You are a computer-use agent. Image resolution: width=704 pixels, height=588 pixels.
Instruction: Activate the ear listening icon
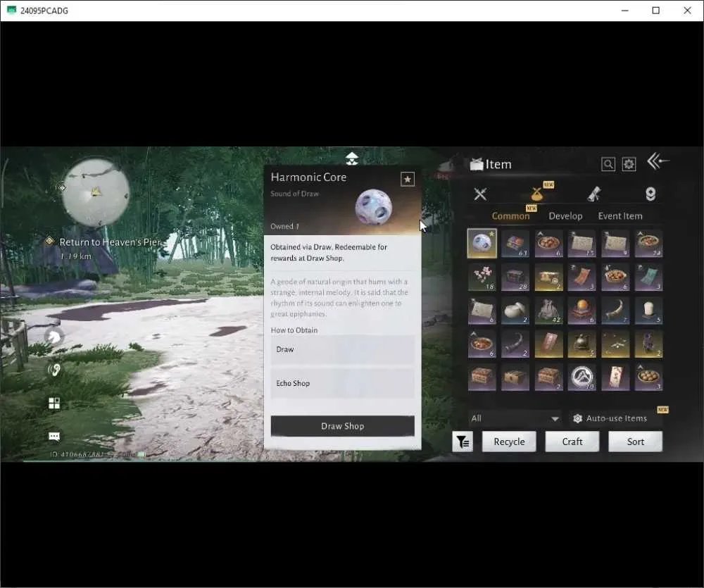(54, 370)
